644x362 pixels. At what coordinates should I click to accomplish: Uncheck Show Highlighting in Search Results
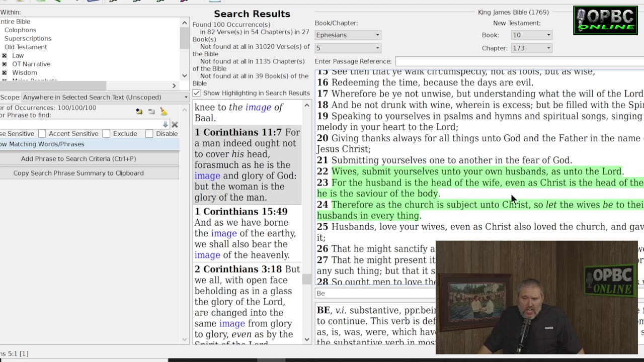click(x=197, y=93)
